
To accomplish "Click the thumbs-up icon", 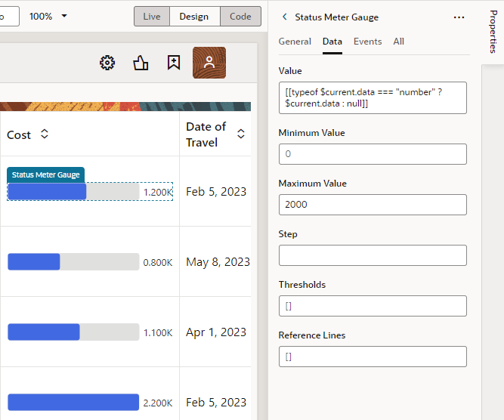I will pyautogui.click(x=141, y=63).
